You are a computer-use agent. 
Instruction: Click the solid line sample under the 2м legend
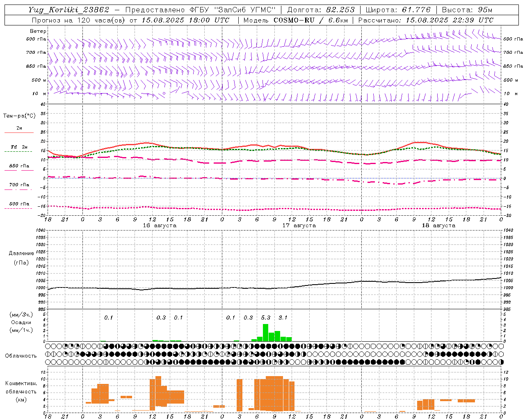(x=19, y=133)
